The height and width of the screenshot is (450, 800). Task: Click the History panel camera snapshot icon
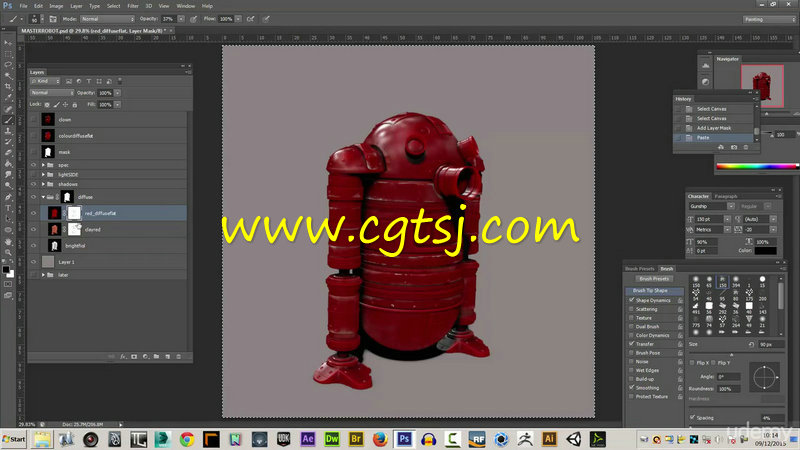point(734,147)
